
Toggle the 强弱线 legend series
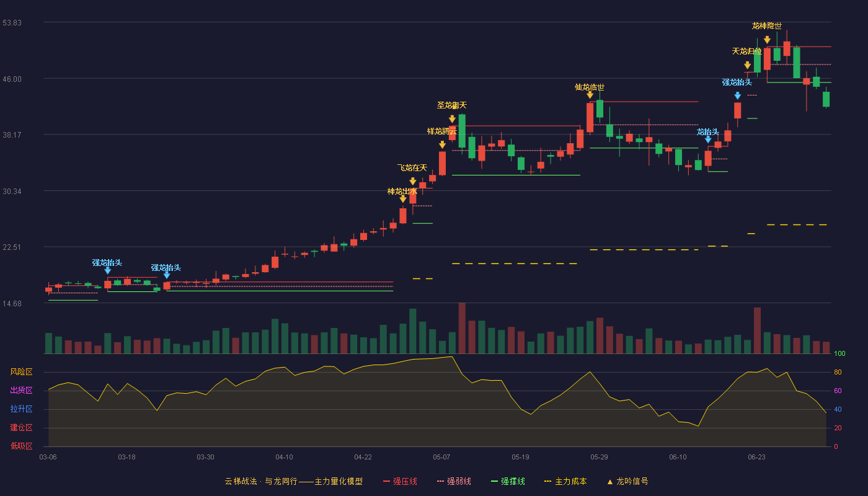[x=454, y=481]
